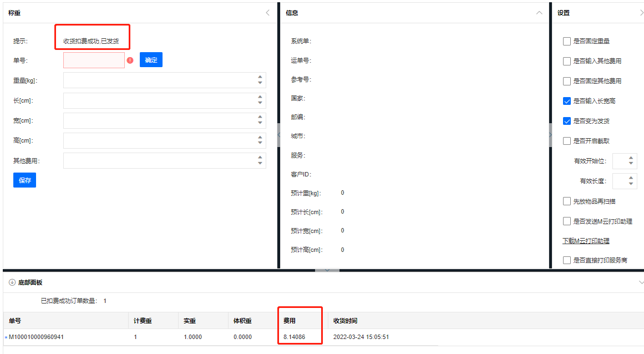The image size is (644, 354).
Task: Collapse the 信息 panel with up chevron
Action: 539,13
